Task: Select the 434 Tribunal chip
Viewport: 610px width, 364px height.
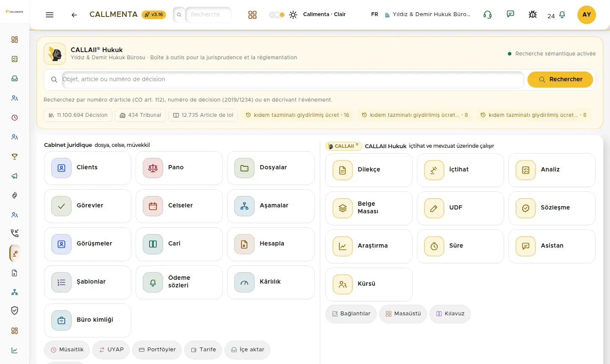Action: [x=140, y=115]
